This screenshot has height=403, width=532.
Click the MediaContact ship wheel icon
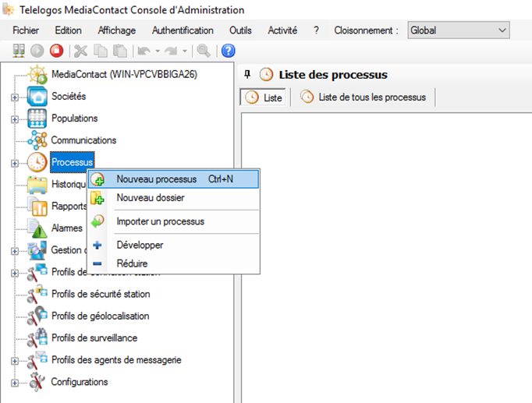(37, 74)
